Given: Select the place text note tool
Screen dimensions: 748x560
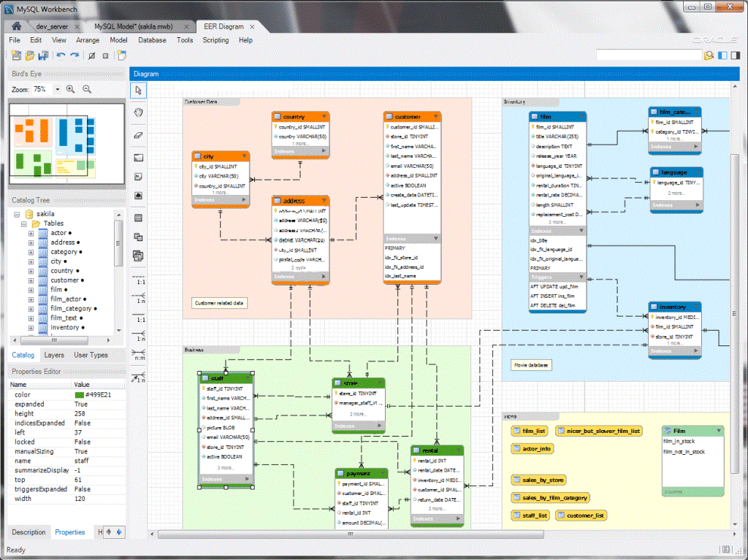Looking at the screenshot, I should [x=138, y=176].
